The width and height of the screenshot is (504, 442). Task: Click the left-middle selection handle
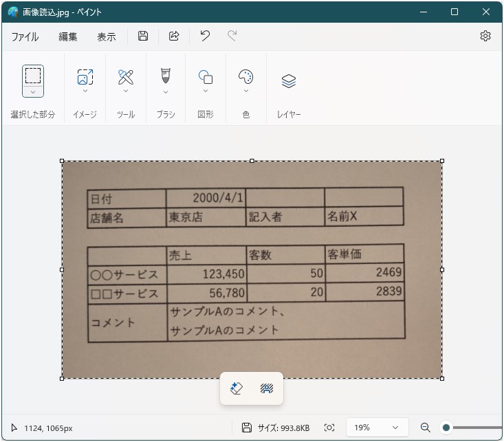click(x=62, y=269)
